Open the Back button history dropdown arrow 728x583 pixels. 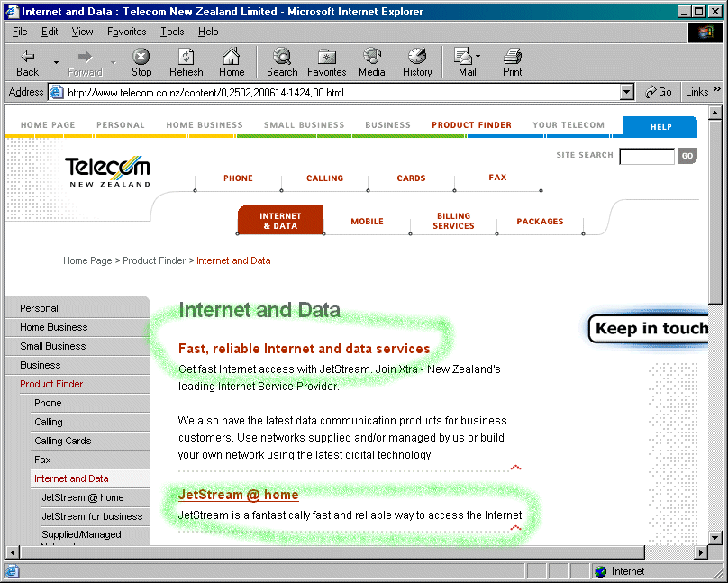point(56,62)
